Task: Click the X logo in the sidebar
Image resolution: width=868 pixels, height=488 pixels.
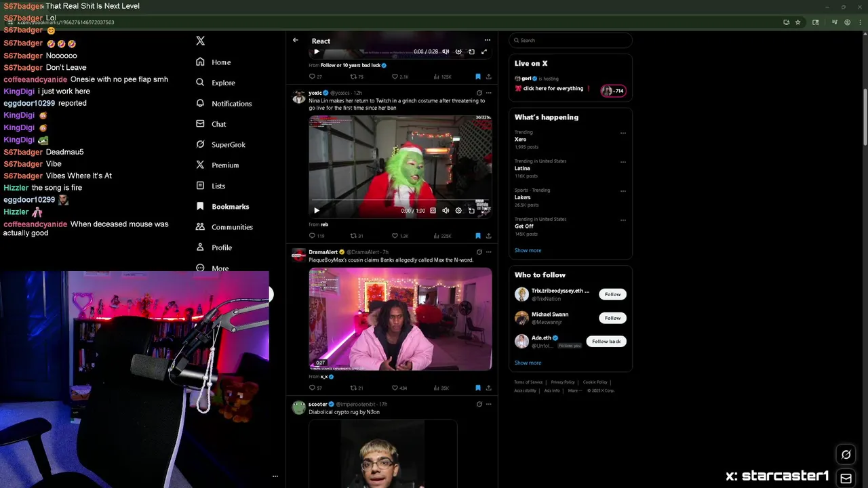Action: tap(200, 41)
